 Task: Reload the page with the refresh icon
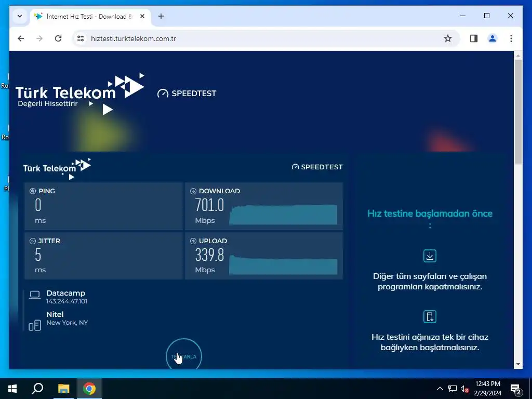pos(58,38)
